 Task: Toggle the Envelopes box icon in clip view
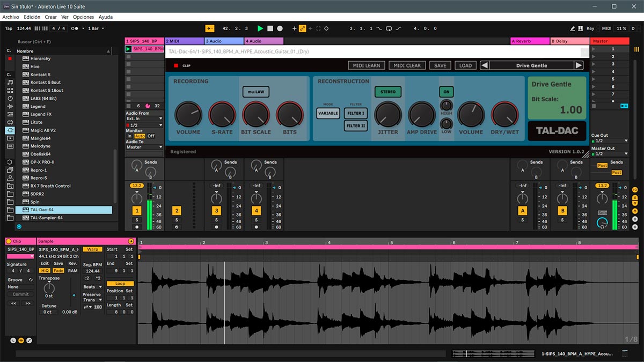[x=30, y=341]
